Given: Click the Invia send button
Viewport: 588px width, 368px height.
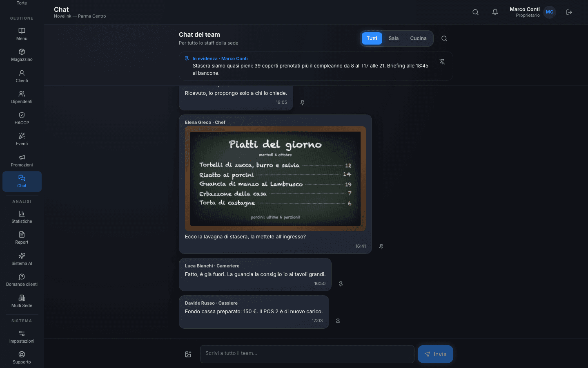Looking at the screenshot, I should (x=435, y=354).
